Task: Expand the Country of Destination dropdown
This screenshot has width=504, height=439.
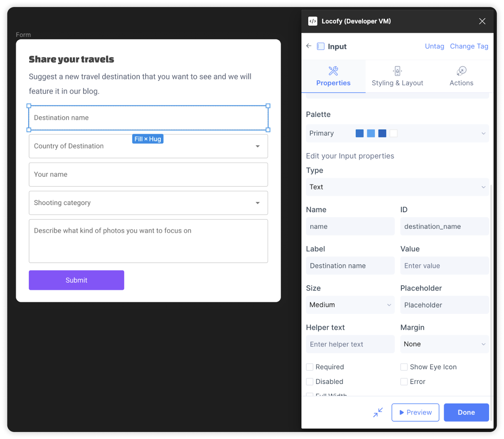Action: click(257, 146)
